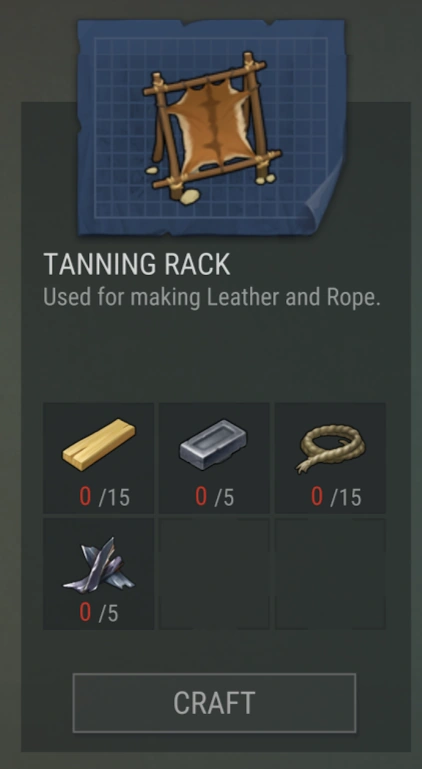Click the CRAFT button
The width and height of the screenshot is (422, 769).
coord(214,703)
